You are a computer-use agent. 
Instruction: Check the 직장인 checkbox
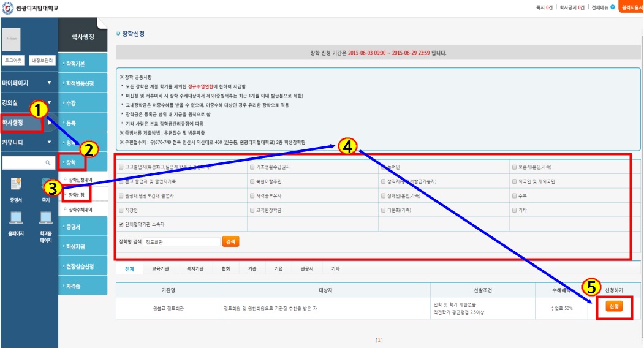click(121, 210)
